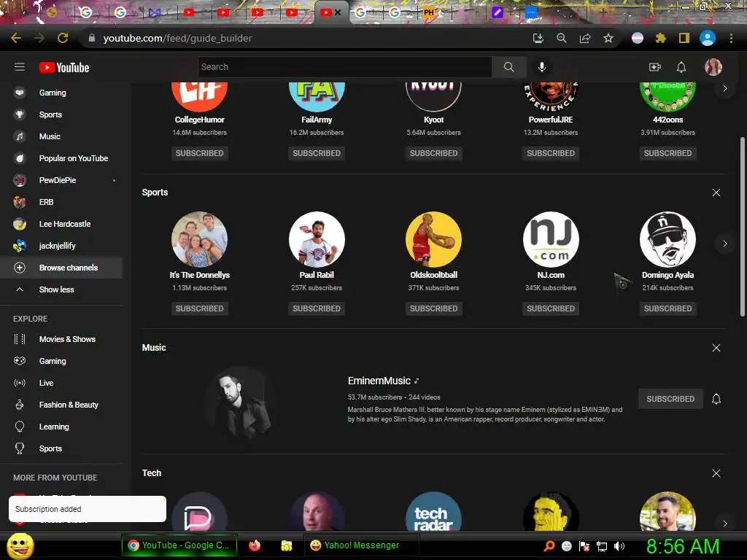Open jacknjellify channel in sidebar
747x560 pixels.
62,246
